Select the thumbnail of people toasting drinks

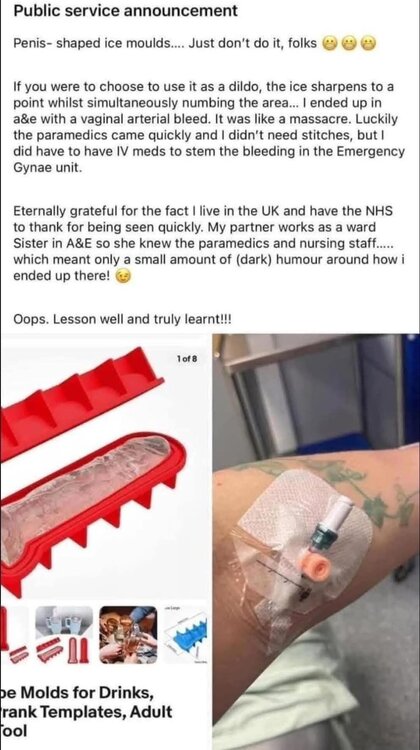[x=128, y=635]
